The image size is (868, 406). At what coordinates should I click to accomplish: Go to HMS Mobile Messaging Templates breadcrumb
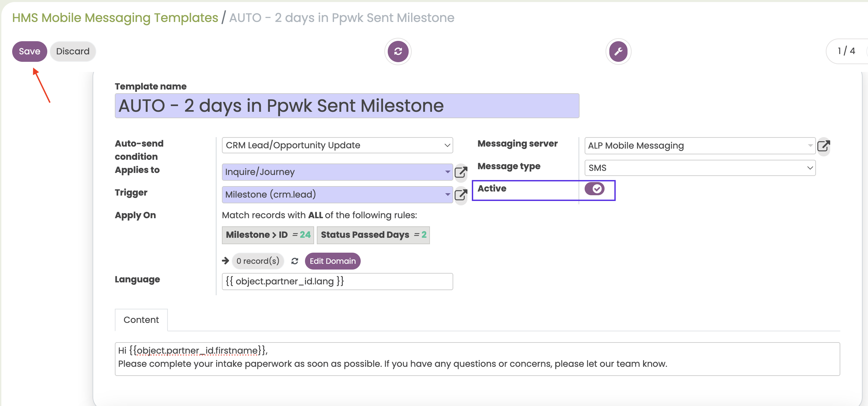click(115, 18)
